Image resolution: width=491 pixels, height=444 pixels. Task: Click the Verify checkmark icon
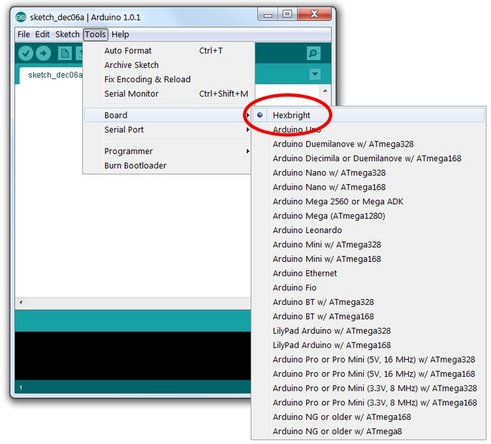[x=26, y=53]
